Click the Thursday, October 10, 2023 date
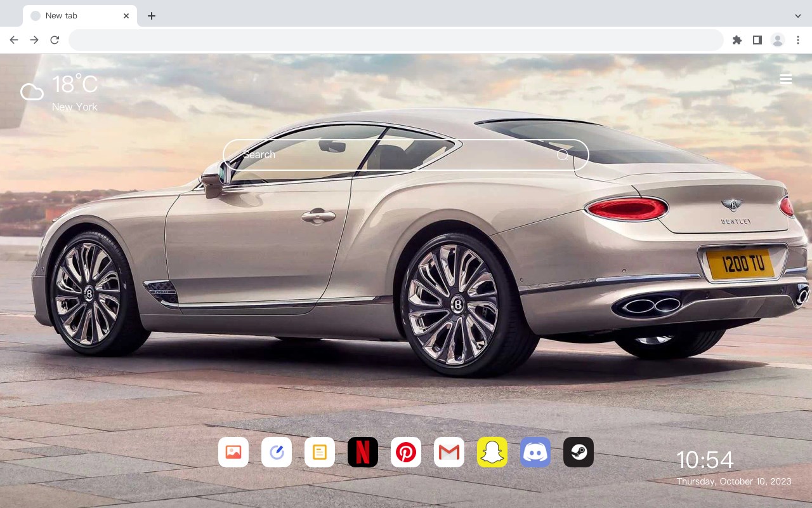 [x=734, y=481]
